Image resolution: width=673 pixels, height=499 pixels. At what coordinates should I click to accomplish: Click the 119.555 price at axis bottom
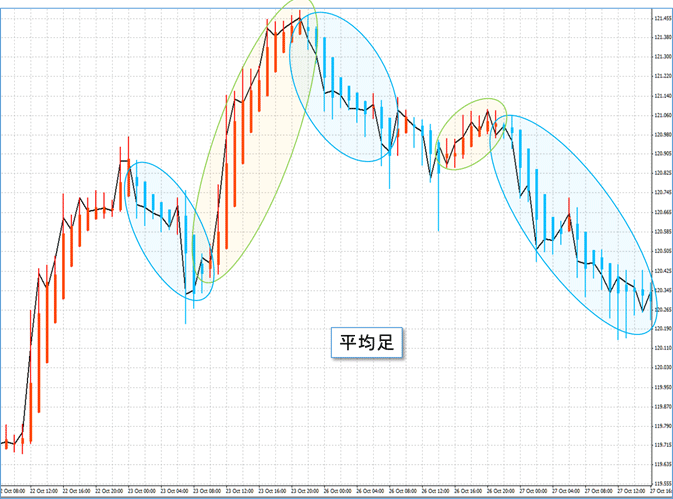tap(660, 483)
